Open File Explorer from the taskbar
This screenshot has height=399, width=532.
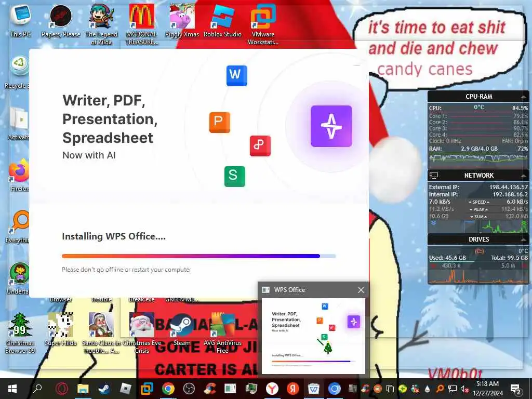click(x=83, y=389)
